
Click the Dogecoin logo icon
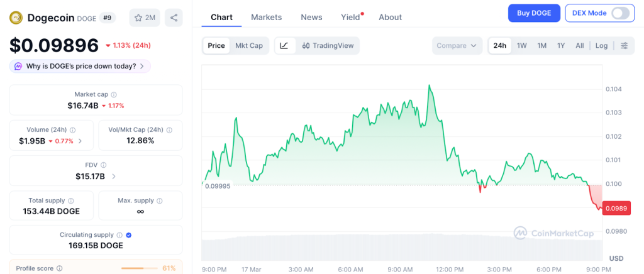tap(16, 18)
